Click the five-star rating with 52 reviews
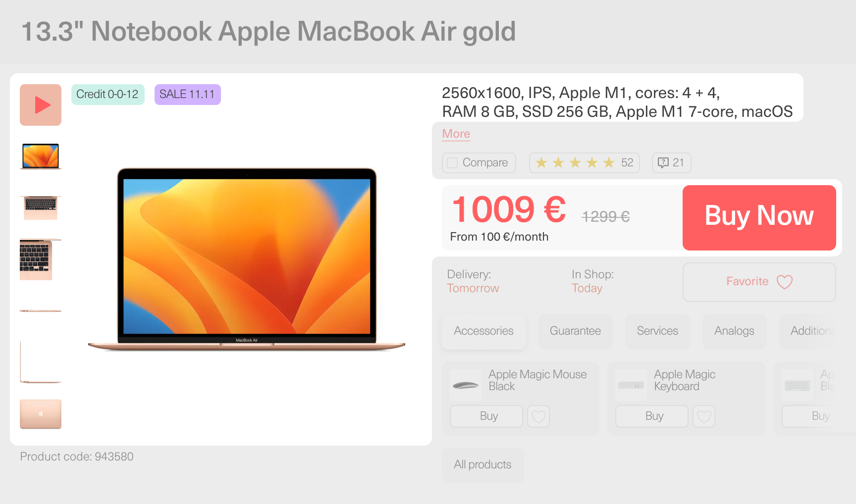 585,163
